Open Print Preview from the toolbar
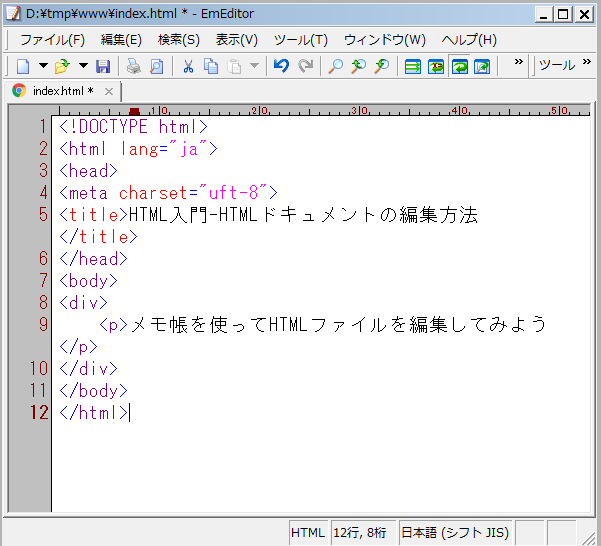Image resolution: width=601 pixels, height=546 pixels. point(157,66)
